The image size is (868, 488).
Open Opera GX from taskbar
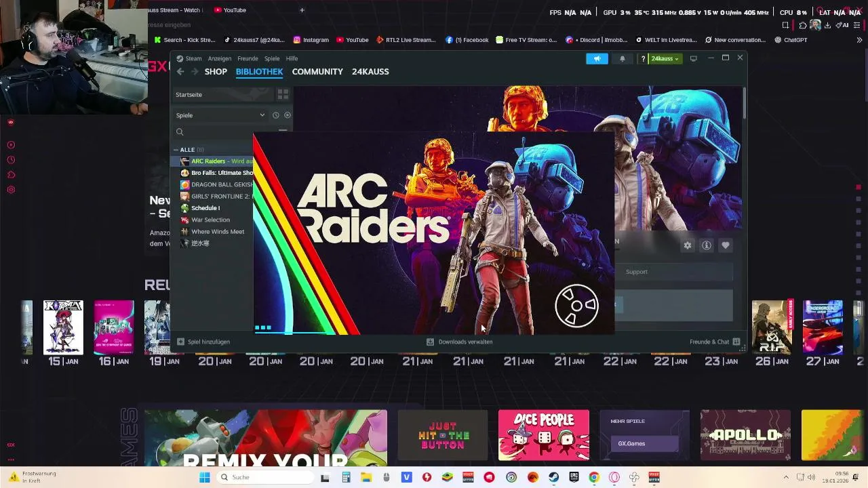tap(614, 477)
